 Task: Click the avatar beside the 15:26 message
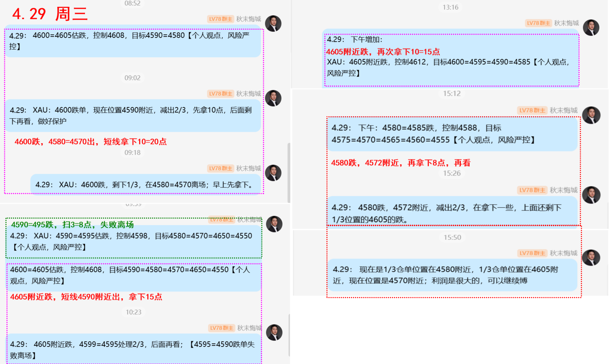(x=591, y=195)
